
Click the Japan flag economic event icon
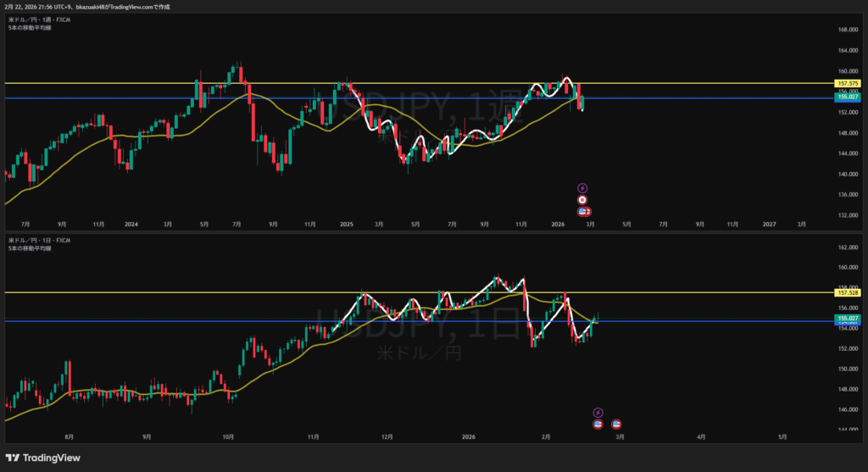point(582,199)
